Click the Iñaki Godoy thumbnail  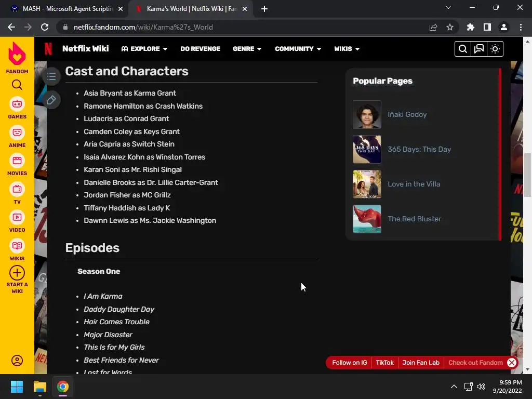tap(367, 115)
